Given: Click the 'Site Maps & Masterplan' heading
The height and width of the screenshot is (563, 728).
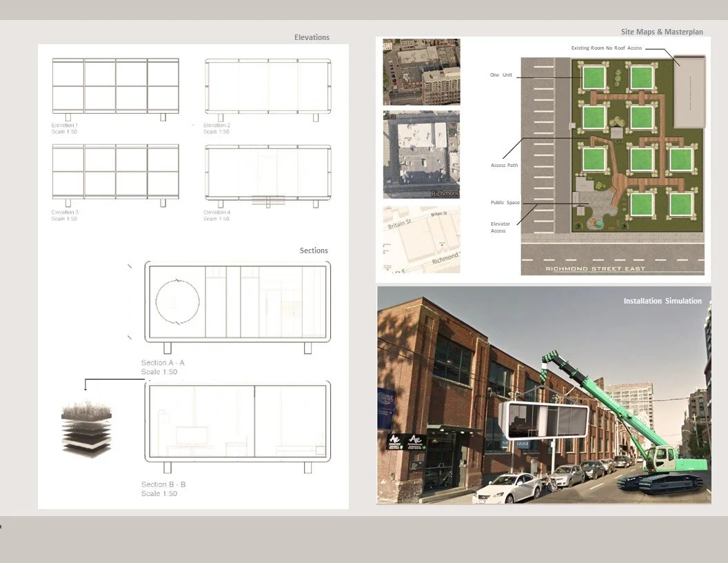Looking at the screenshot, I should click(662, 32).
